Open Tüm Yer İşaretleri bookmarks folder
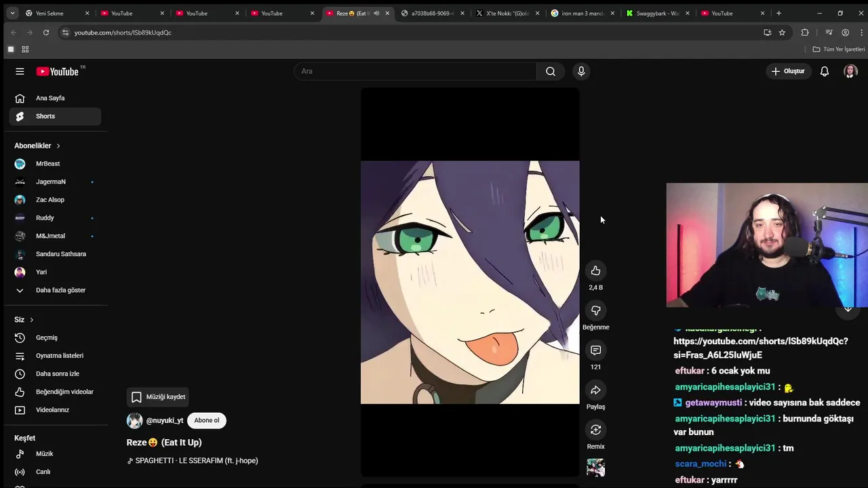 point(839,49)
